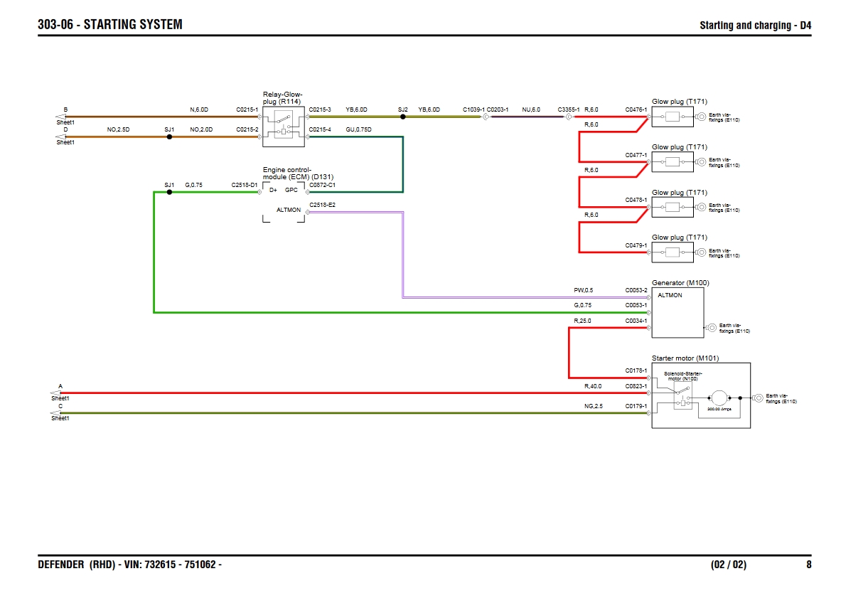868x608 pixels.
Task: Select the glow plug symbol at connector C0479-1
Action: pos(672,252)
